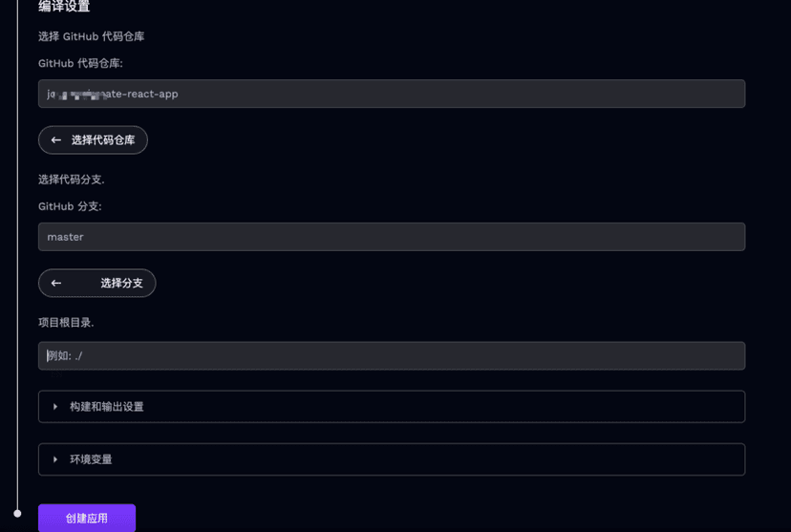The width and height of the screenshot is (791, 532).
Task: Click the 编译设置 section heading
Action: coord(64,7)
